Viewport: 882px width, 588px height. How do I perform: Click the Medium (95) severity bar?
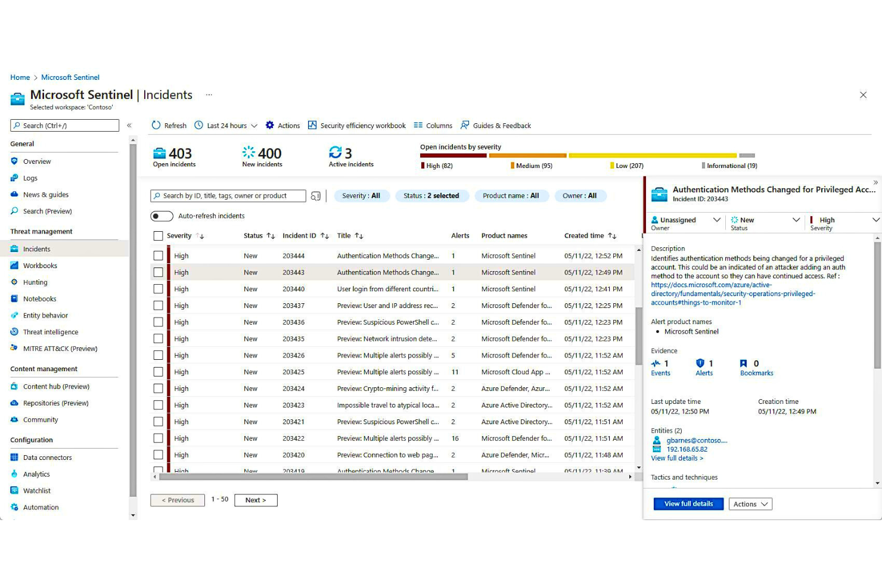tap(528, 155)
